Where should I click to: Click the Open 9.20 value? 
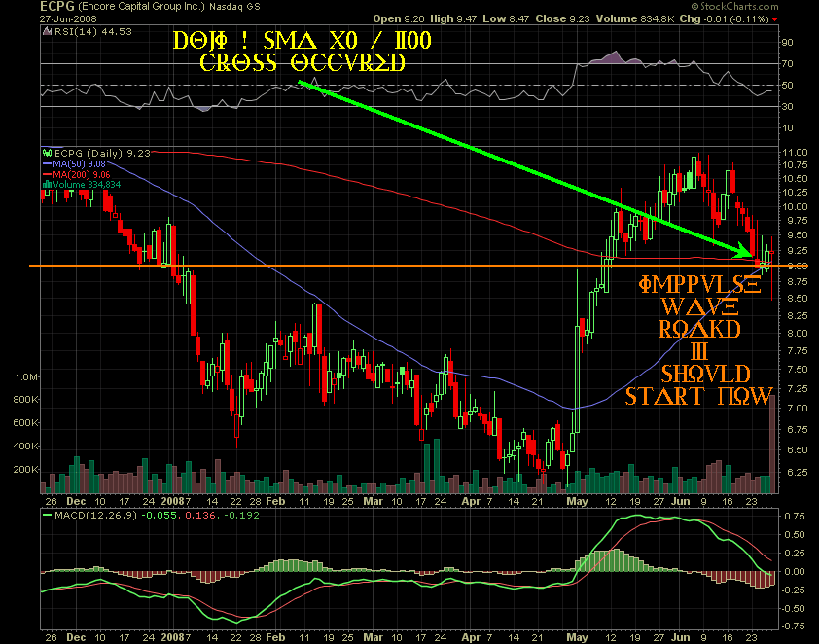coord(399,18)
